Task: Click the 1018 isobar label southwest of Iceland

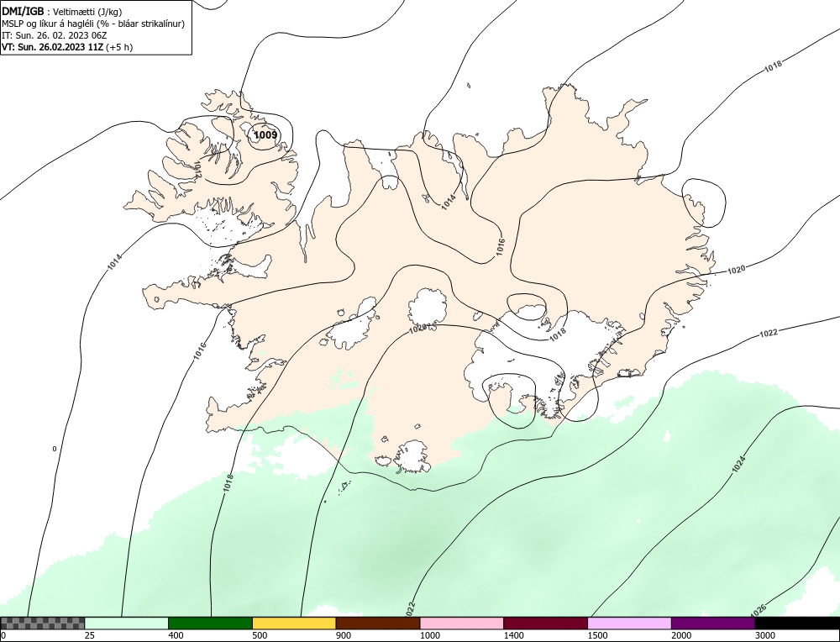Action: 228,483
